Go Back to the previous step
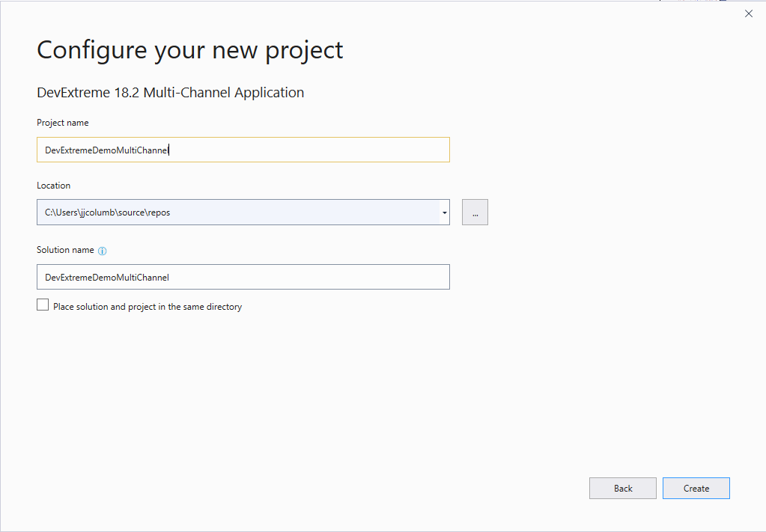 tap(623, 488)
